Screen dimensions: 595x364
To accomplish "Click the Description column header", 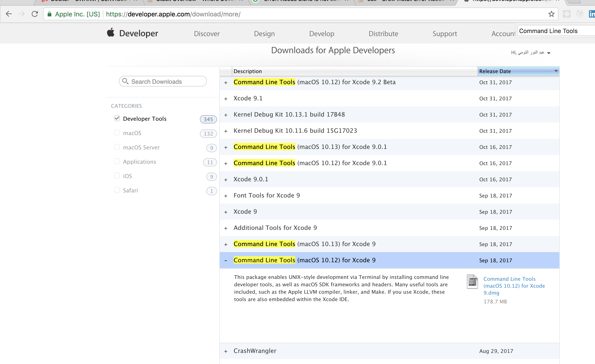I will click(355, 71).
